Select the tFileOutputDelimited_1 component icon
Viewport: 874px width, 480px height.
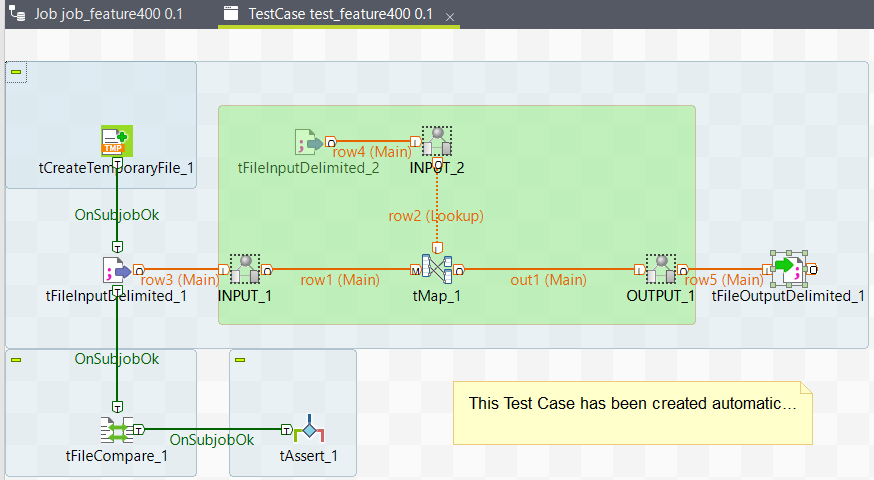coord(788,268)
